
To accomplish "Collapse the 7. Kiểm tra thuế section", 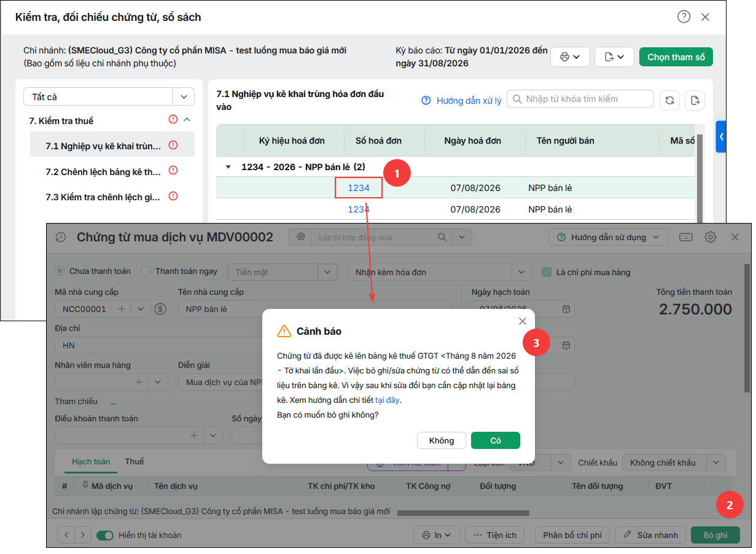I will [187, 120].
